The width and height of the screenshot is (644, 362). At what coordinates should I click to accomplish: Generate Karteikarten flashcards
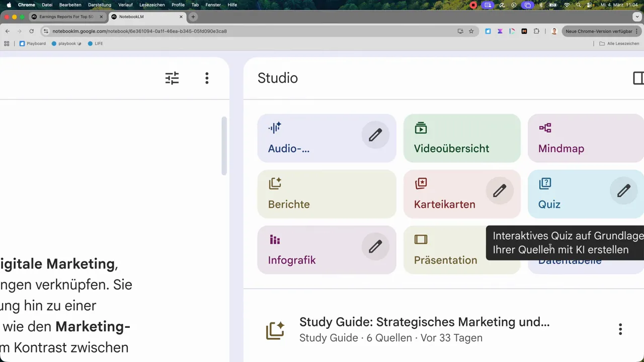point(444,204)
